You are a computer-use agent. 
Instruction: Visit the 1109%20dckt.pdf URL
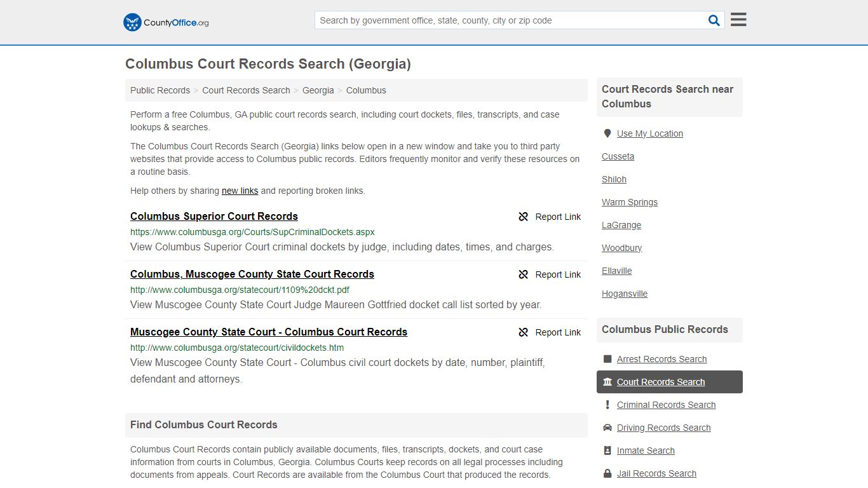coord(240,290)
